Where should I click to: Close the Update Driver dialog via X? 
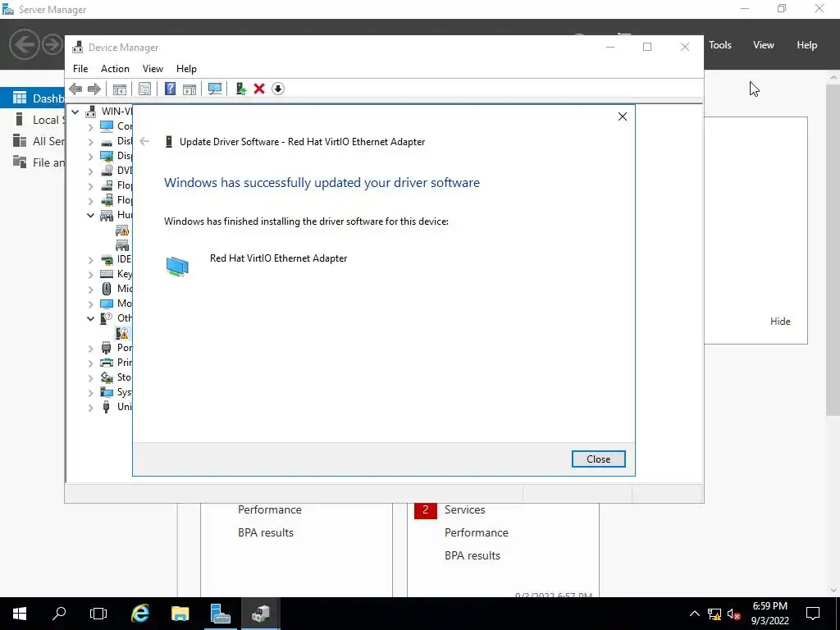coord(622,116)
